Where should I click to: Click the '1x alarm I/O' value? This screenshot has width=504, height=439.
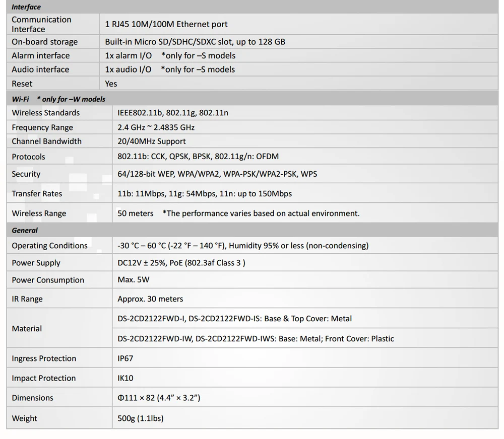click(128, 55)
